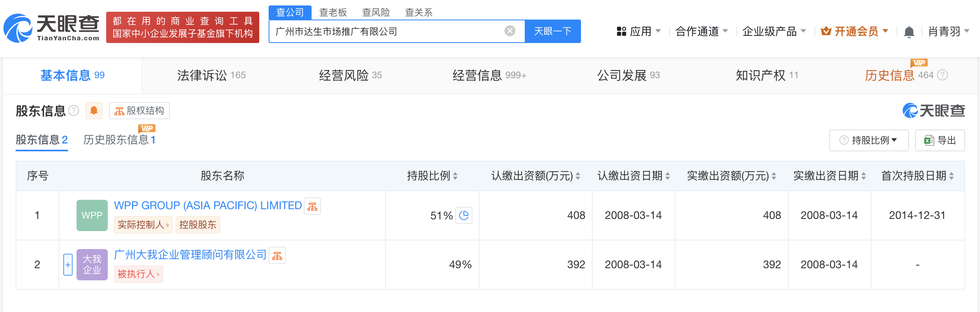
Task: Sort by 持股比例 column arrows
Action: pos(455,176)
